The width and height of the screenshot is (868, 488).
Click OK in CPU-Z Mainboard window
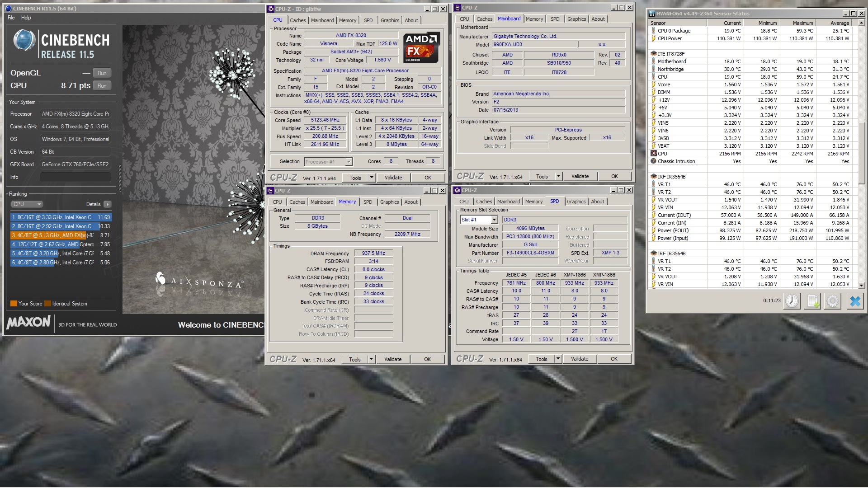point(614,176)
